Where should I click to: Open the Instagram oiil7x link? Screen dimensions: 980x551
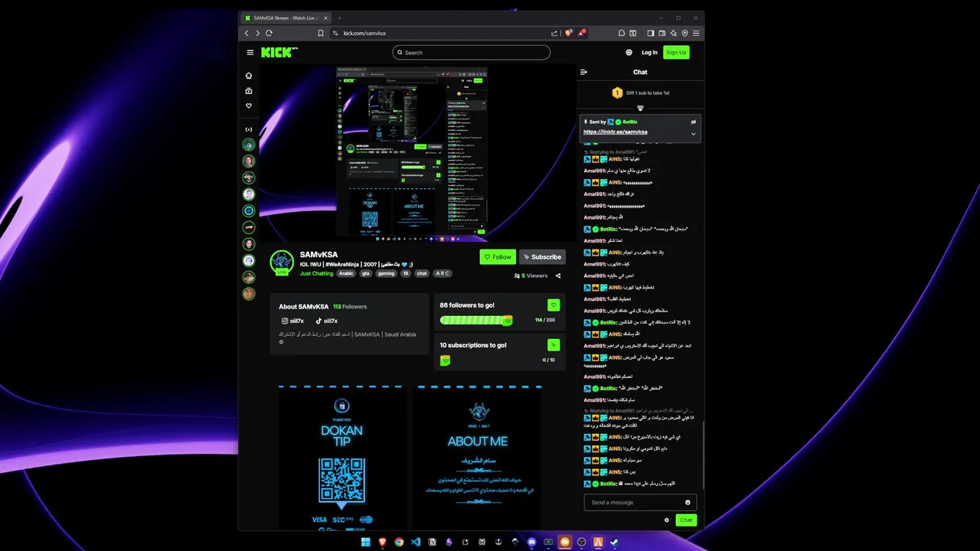pyautogui.click(x=292, y=321)
